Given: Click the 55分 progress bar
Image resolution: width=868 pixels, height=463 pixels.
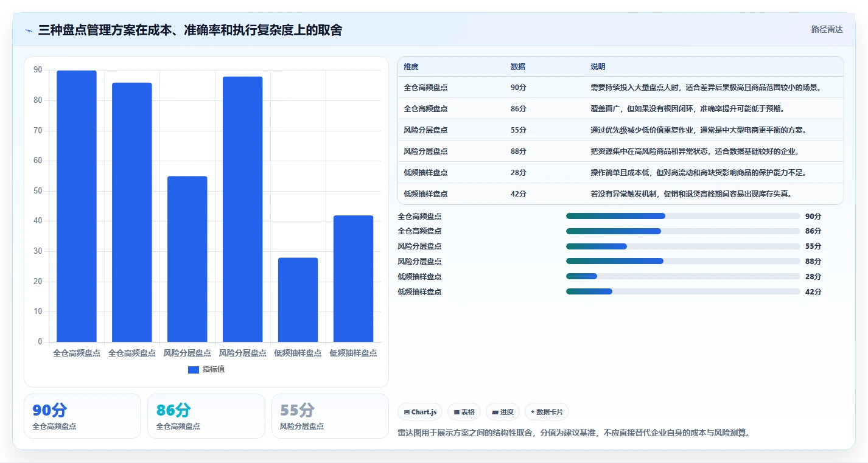Looking at the screenshot, I should pyautogui.click(x=683, y=246).
